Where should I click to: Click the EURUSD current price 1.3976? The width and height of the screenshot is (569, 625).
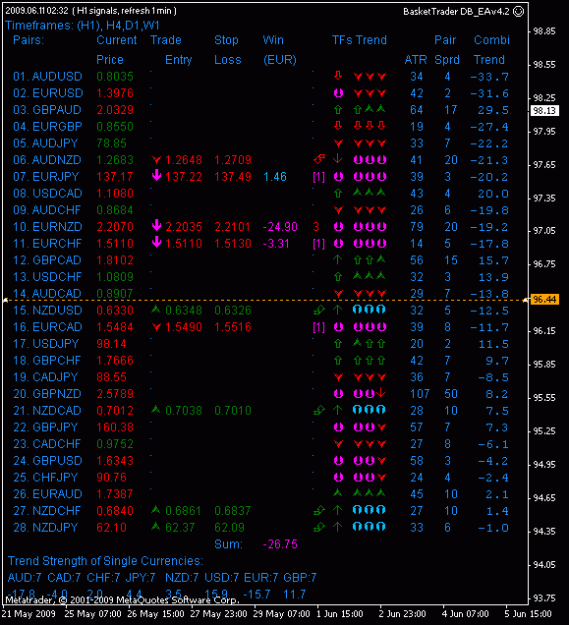[x=115, y=93]
